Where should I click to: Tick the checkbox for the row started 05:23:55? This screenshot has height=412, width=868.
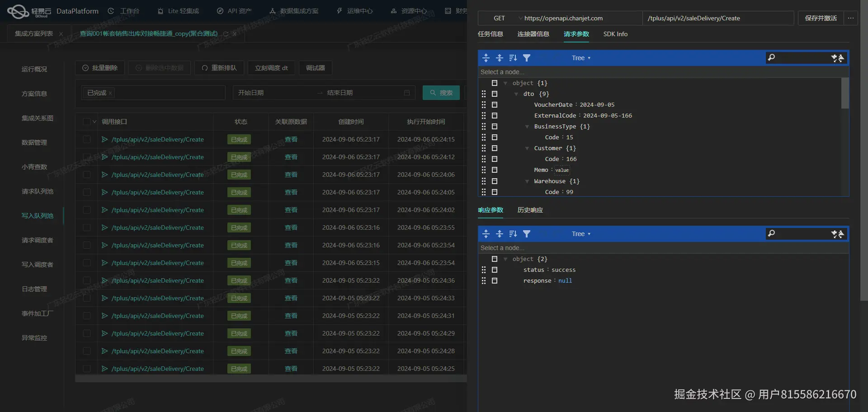(x=87, y=227)
